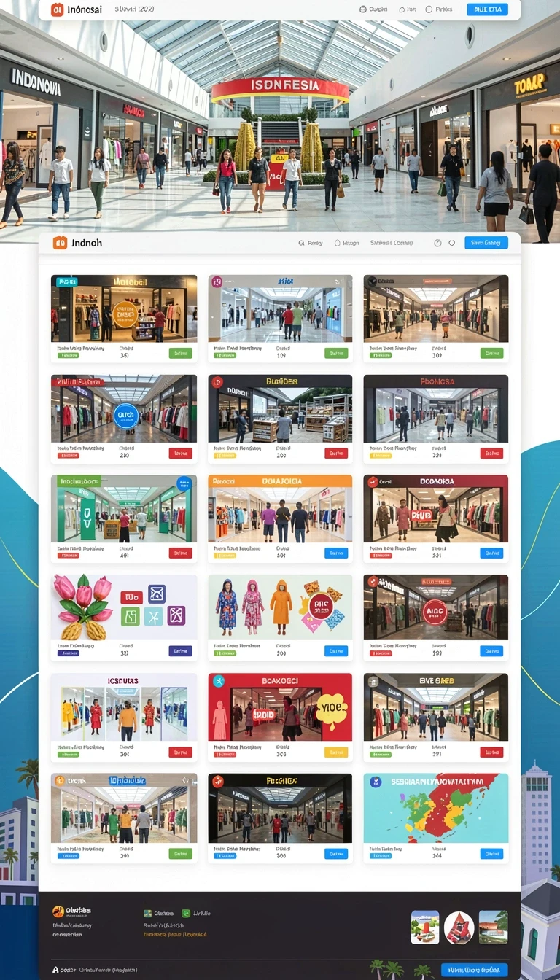Image resolution: width=560 pixels, height=980 pixels.
Task: Click the blue button at the footer bottom right
Action: [474, 970]
